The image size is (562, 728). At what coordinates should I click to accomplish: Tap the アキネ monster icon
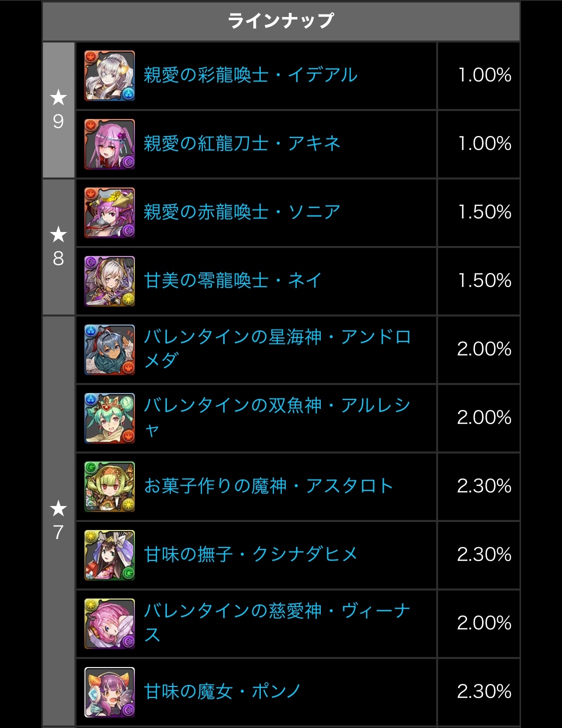109,144
